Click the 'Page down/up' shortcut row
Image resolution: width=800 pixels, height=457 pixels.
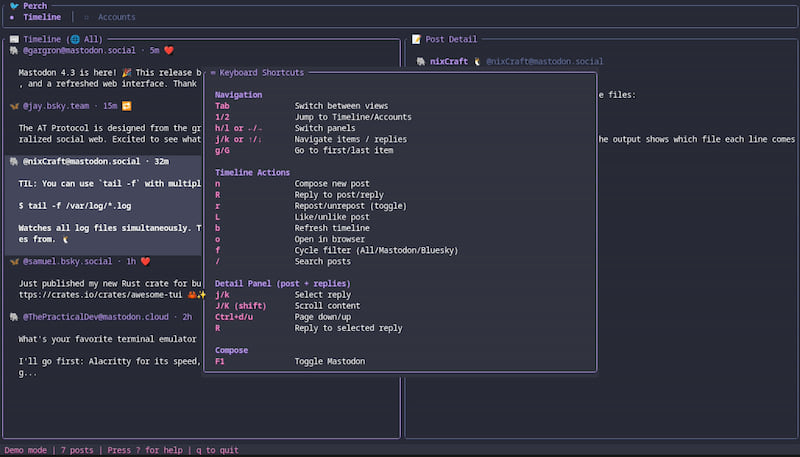click(283, 317)
